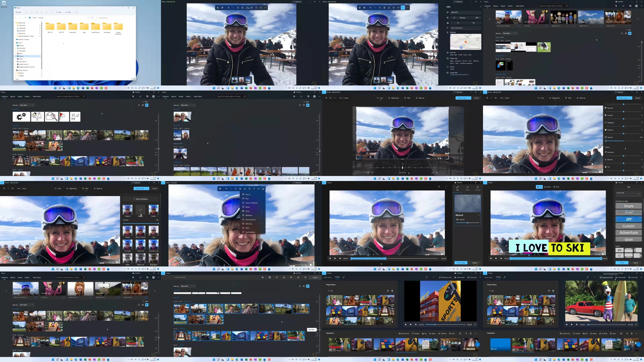The height and width of the screenshot is (362, 644).
Task: Clear the 'I love to ski' text field X
Action: [x=639, y=194]
